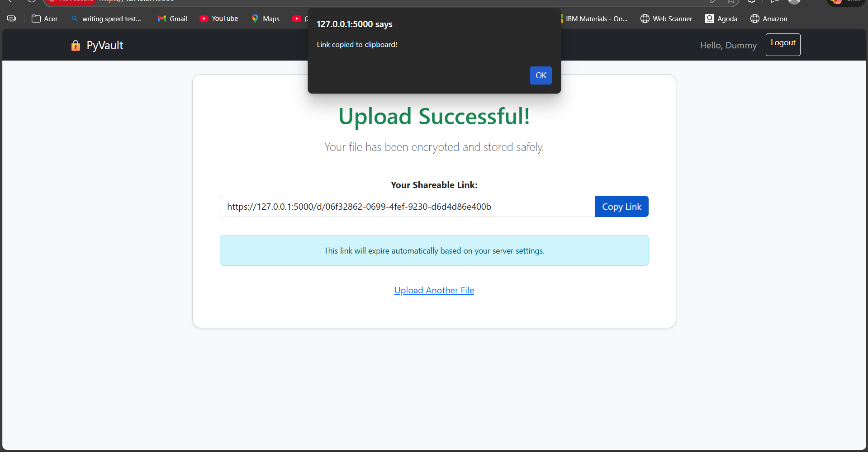Image resolution: width=868 pixels, height=452 pixels.
Task: Open the Maps bookmark
Action: click(x=266, y=19)
